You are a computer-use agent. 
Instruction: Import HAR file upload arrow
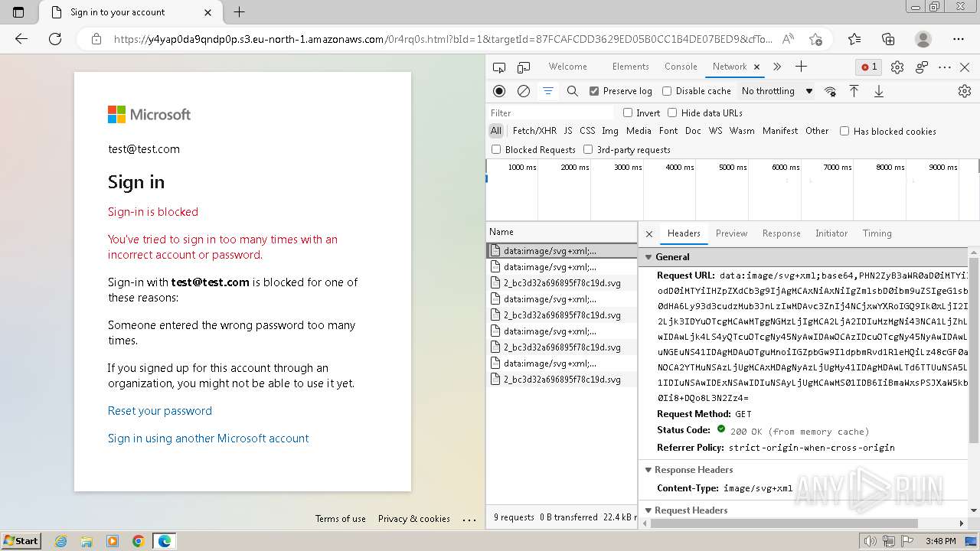tap(854, 91)
